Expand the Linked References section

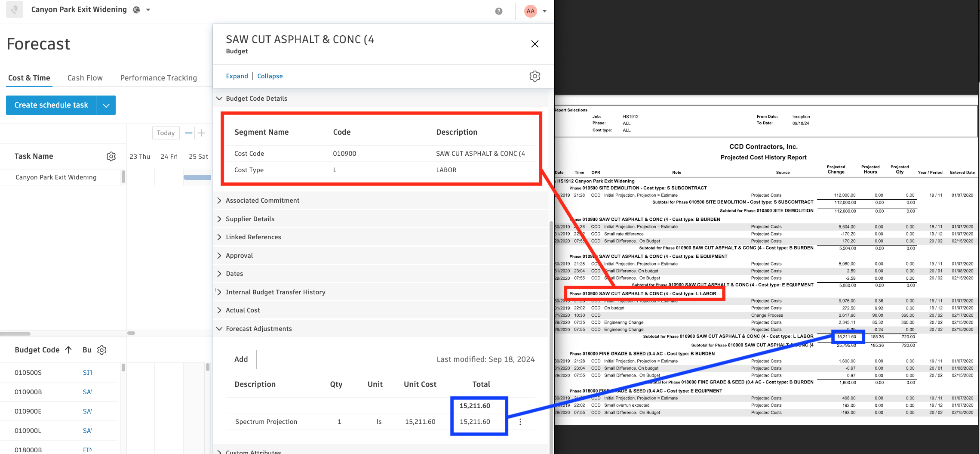click(x=219, y=237)
